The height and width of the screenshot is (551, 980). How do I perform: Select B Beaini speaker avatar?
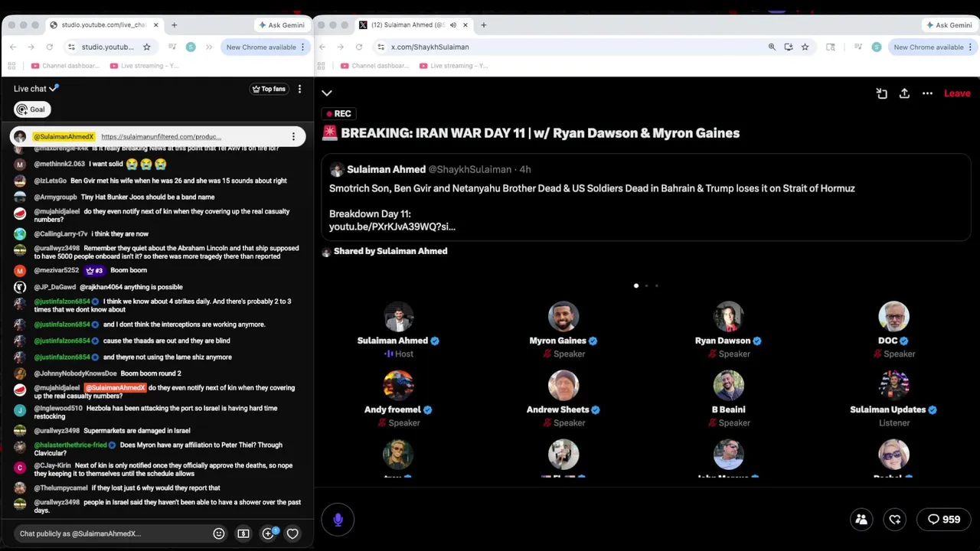(x=729, y=386)
